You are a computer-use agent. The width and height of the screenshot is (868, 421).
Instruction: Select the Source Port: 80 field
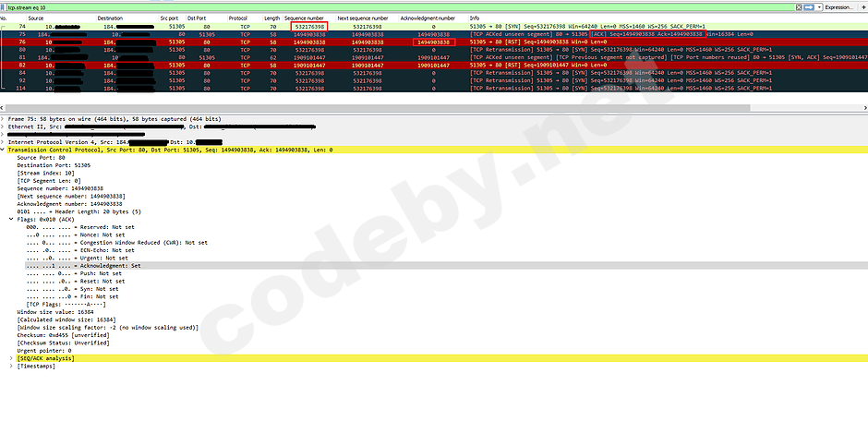(x=41, y=158)
